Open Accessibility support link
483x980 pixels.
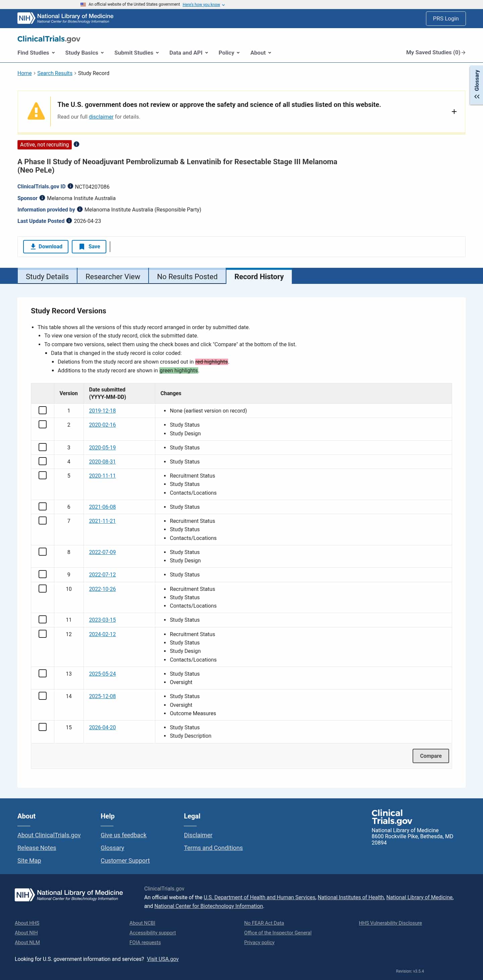pos(153,933)
